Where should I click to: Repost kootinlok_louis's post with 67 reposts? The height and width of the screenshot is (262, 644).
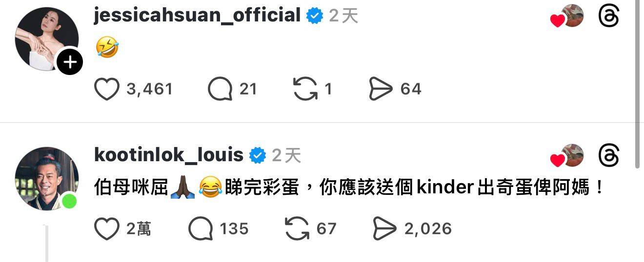(x=297, y=229)
